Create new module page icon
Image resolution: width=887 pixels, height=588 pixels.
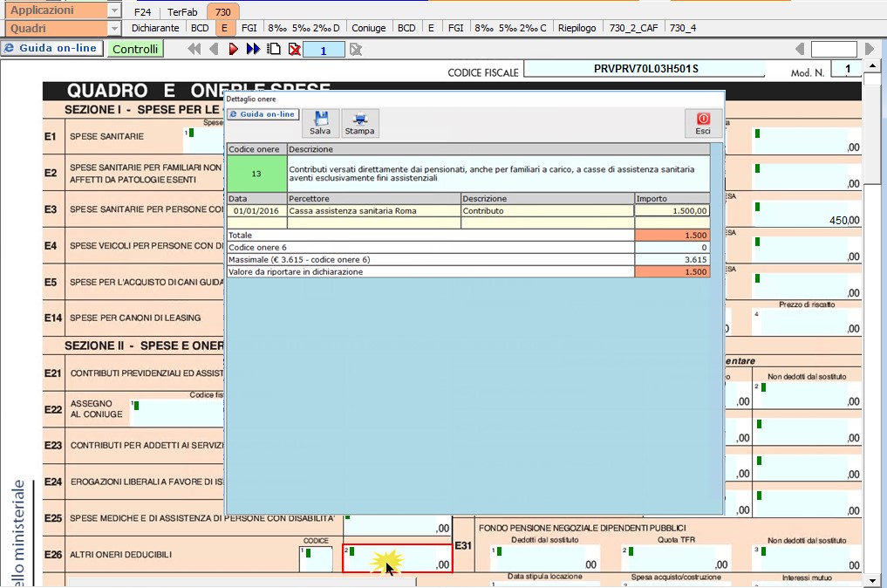(x=274, y=49)
